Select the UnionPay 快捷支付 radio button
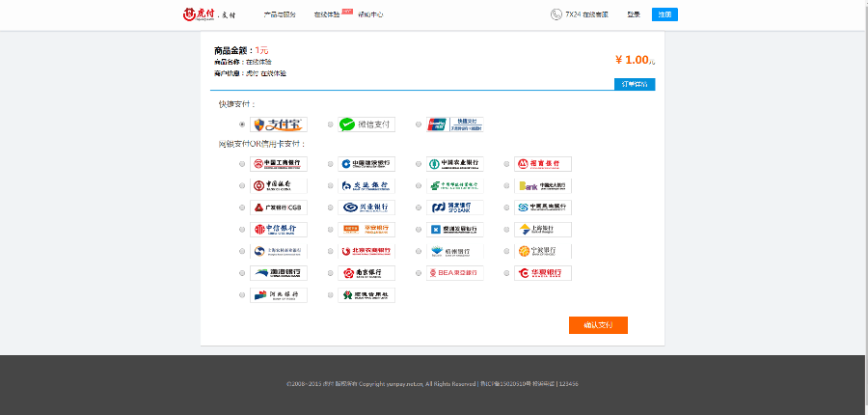The height and width of the screenshot is (415, 868). point(419,124)
